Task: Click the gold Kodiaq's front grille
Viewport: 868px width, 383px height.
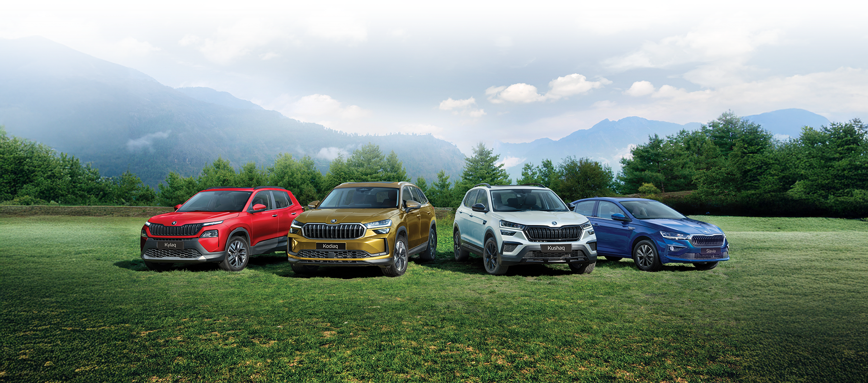Action: point(334,231)
